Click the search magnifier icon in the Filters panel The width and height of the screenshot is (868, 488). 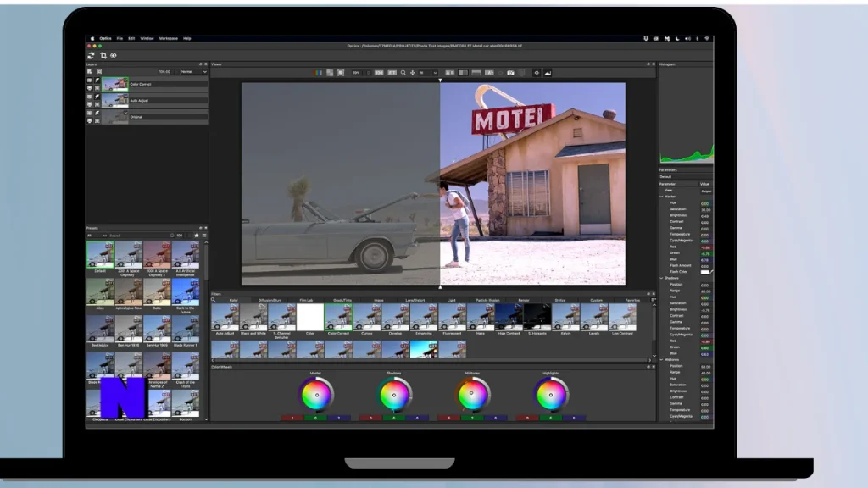click(x=214, y=300)
